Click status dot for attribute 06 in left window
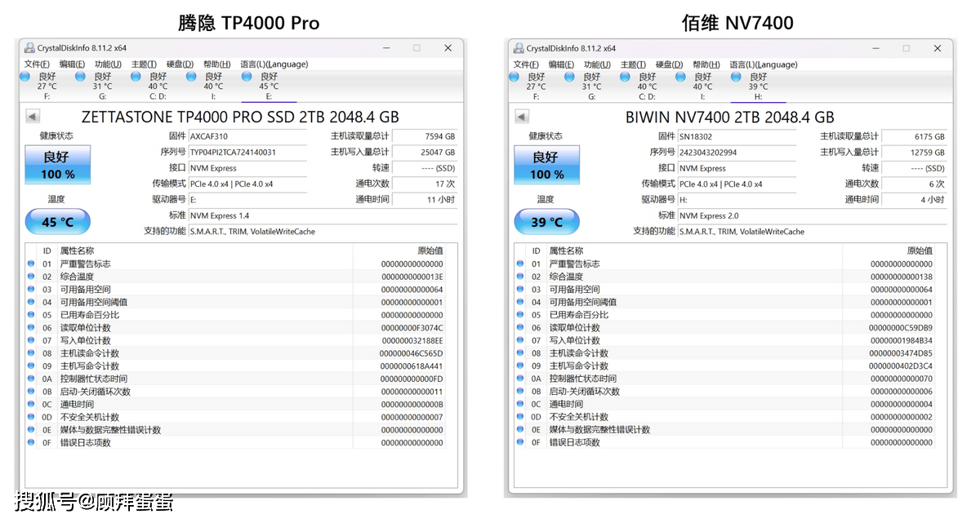The height and width of the screenshot is (523, 980). click(32, 327)
